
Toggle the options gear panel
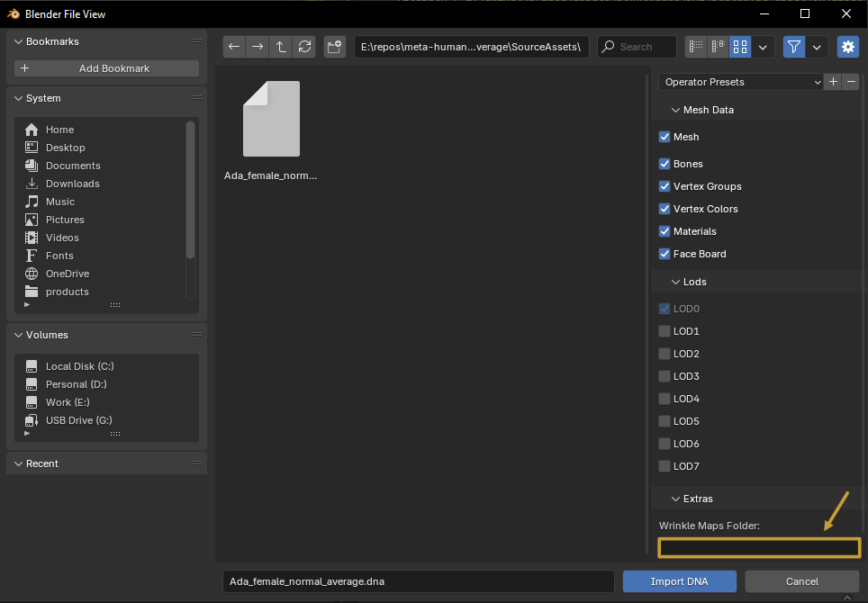coord(847,47)
